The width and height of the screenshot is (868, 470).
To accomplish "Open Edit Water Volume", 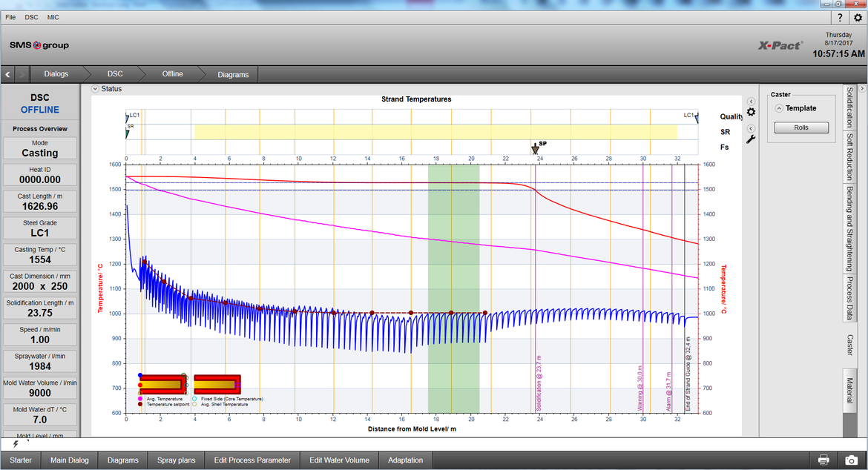I will click(x=339, y=460).
